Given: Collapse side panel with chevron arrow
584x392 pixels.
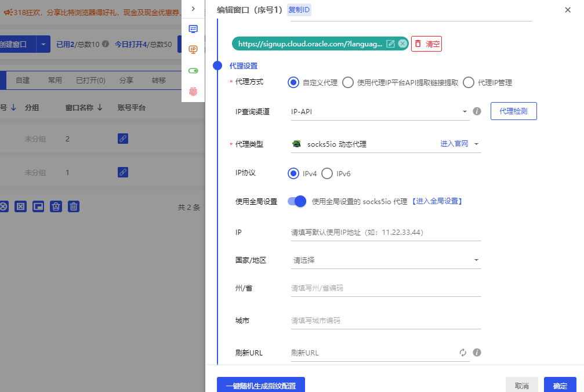Looking at the screenshot, I should 193,9.
